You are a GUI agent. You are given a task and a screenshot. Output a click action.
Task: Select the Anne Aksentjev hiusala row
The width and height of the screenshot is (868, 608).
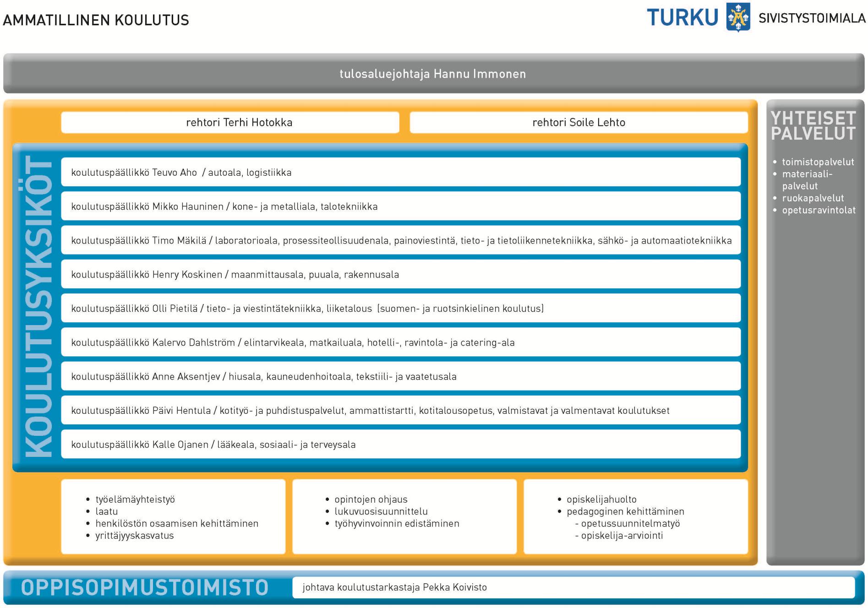(x=401, y=376)
